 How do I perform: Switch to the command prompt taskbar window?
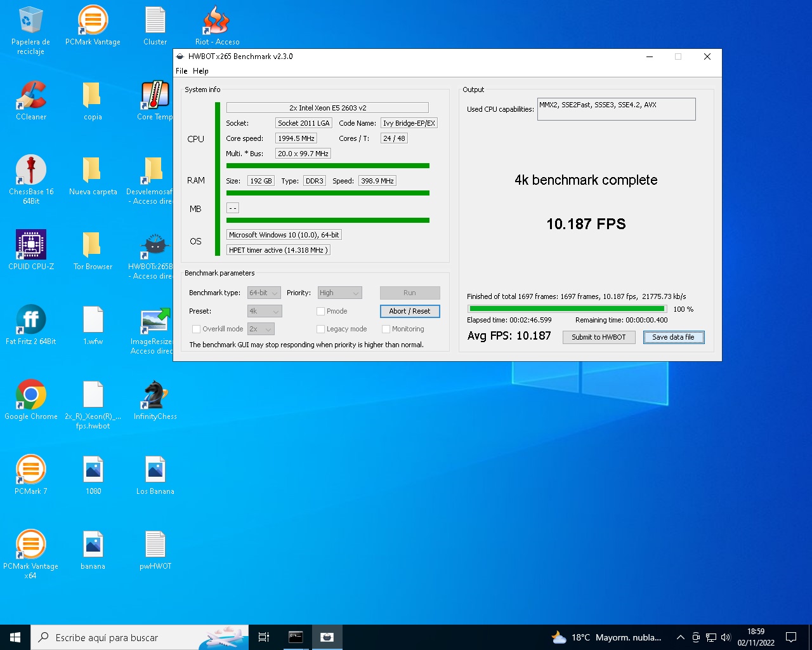pos(296,637)
